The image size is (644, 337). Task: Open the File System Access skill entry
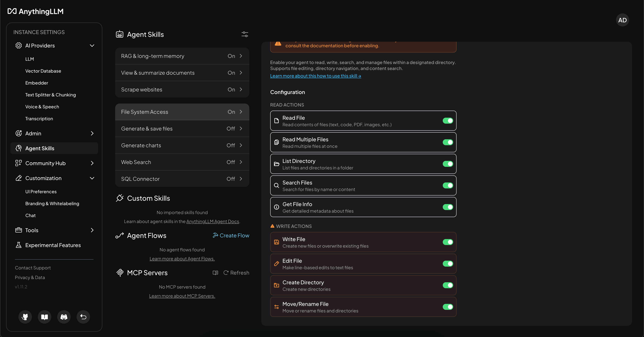pos(182,112)
